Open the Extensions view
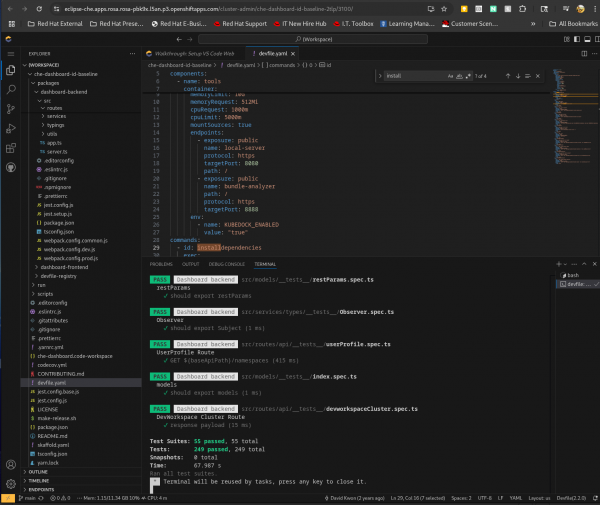The image size is (600, 505). (x=11, y=148)
